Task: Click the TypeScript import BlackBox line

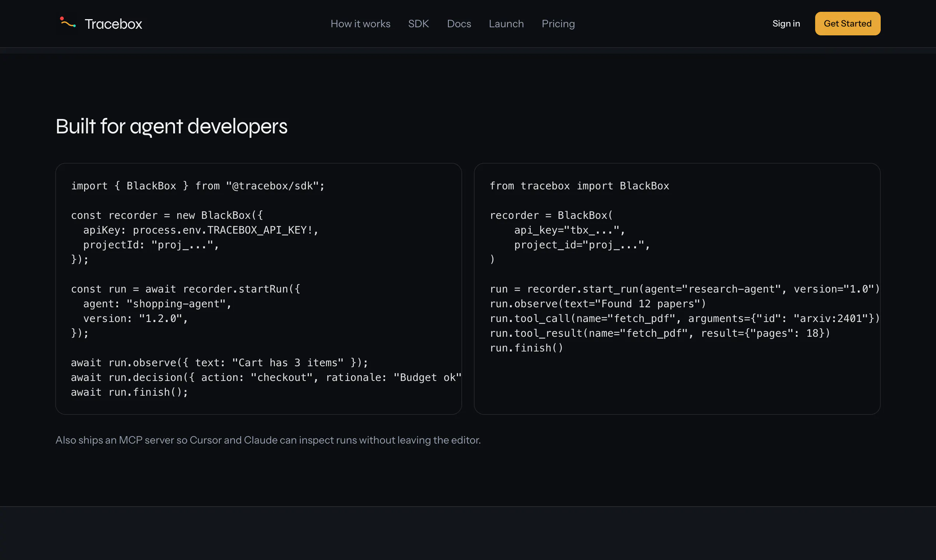Action: coord(198,186)
